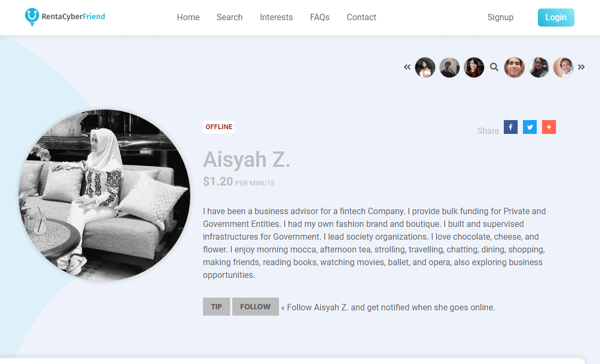Image resolution: width=600 pixels, height=364 pixels.
Task: Open second avatar of man in dark shirt
Action: (450, 67)
